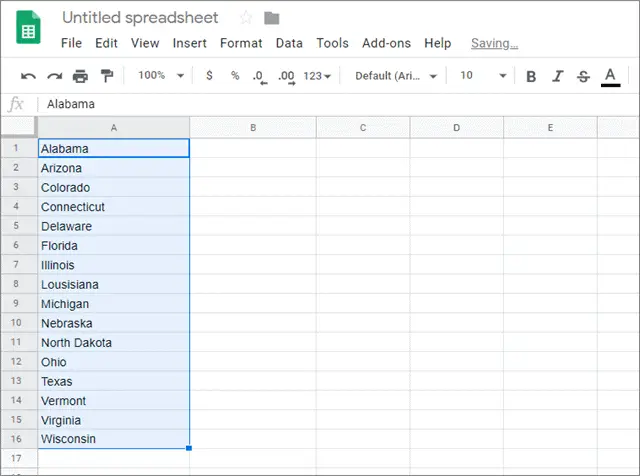This screenshot has height=476, width=640.
Task: Click the cell containing Wisconsin
Action: [x=114, y=439]
